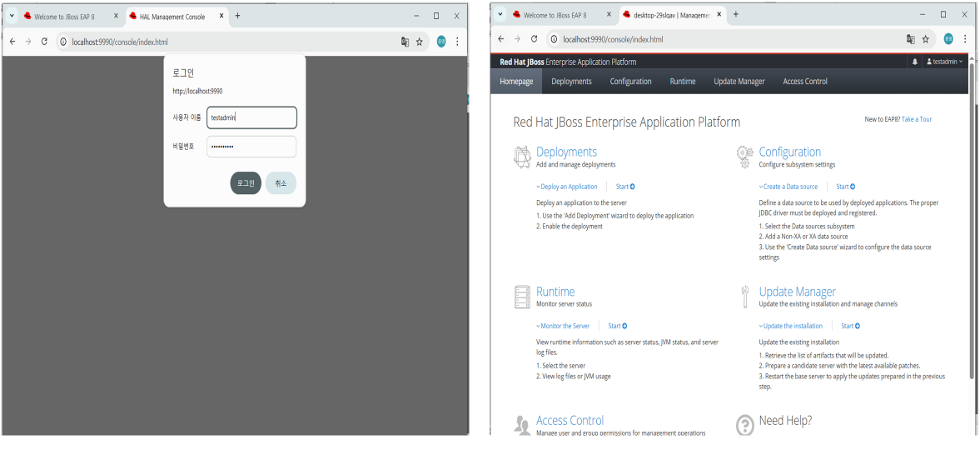Go back in left browser window

12,42
